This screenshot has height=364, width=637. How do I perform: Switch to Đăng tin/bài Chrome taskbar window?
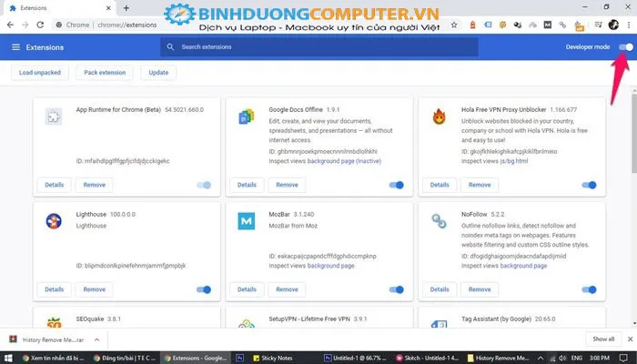tap(125, 358)
